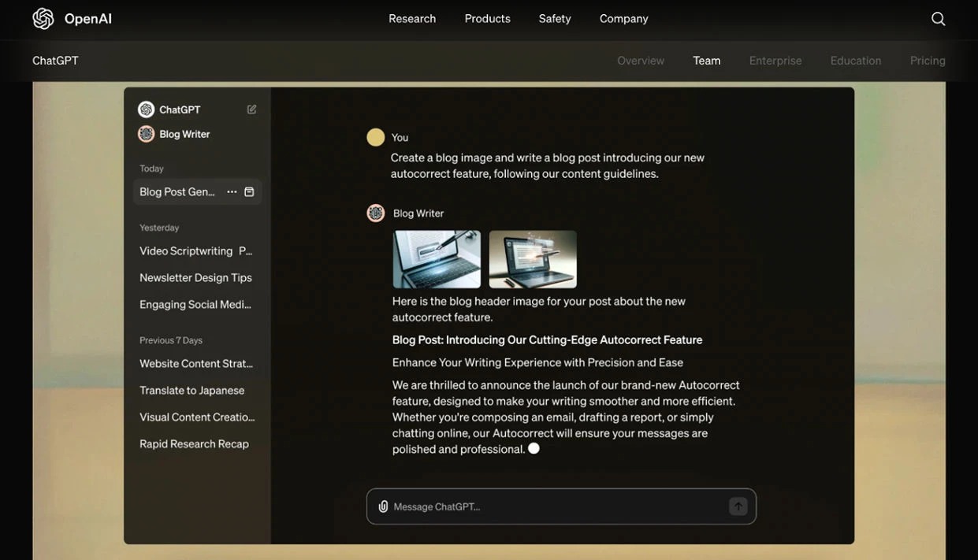Switch to the Pricing tab
Viewport: 978px width, 560px height.
[x=928, y=61]
